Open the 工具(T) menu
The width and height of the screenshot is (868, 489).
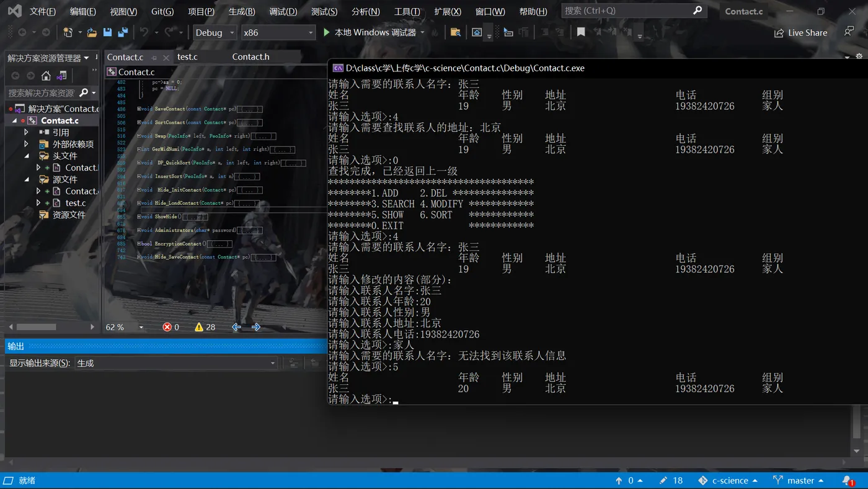click(x=407, y=11)
